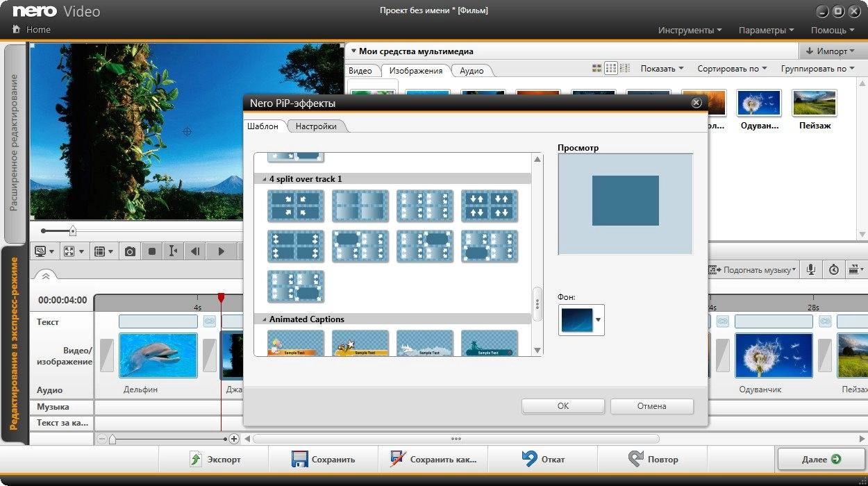
Task: Select the first Animated Captions template
Action: click(296, 343)
